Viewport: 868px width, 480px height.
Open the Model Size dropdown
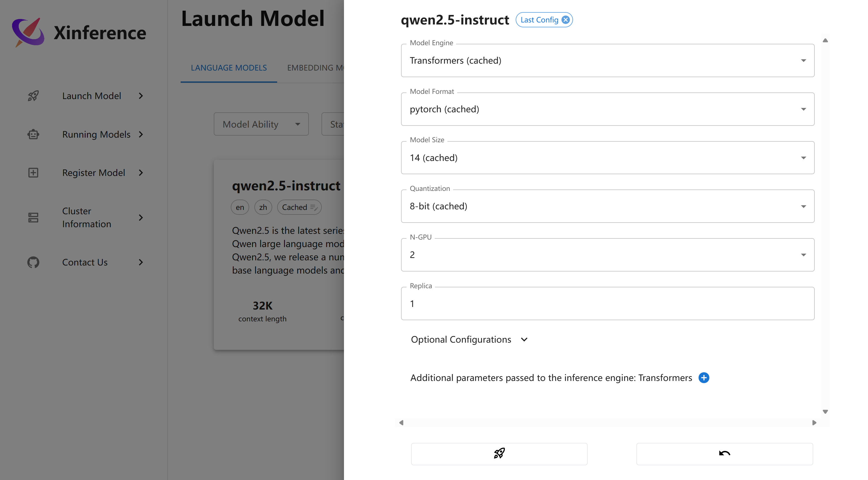click(x=608, y=158)
